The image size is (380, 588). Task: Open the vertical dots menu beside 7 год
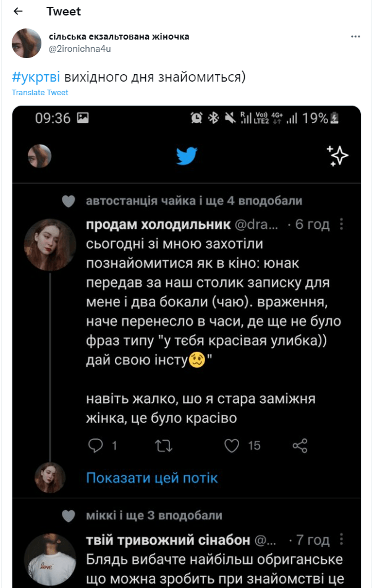(342, 540)
